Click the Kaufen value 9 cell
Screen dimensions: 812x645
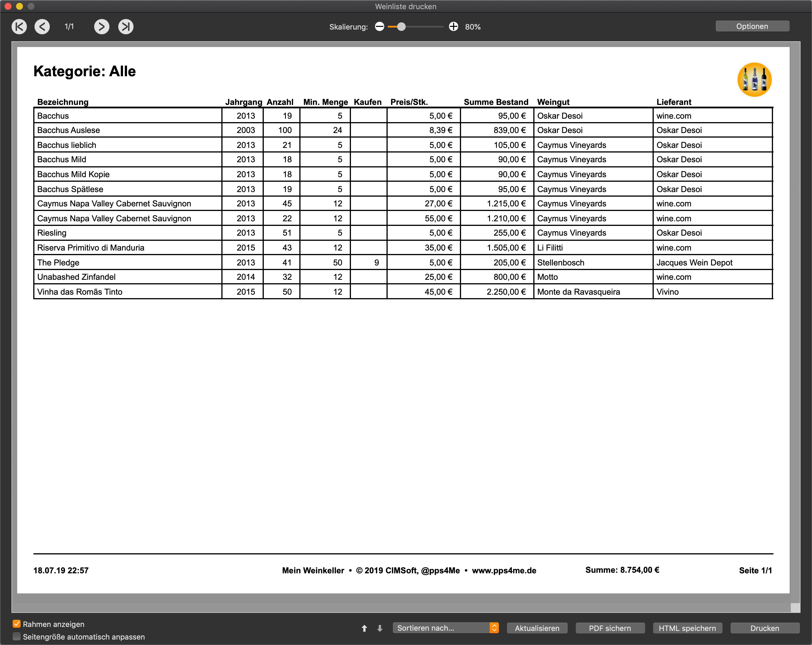(376, 262)
